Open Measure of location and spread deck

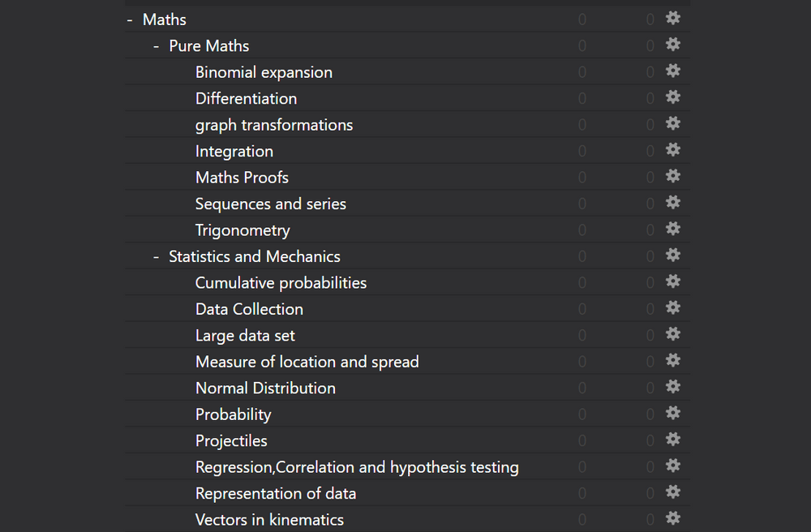(x=307, y=362)
